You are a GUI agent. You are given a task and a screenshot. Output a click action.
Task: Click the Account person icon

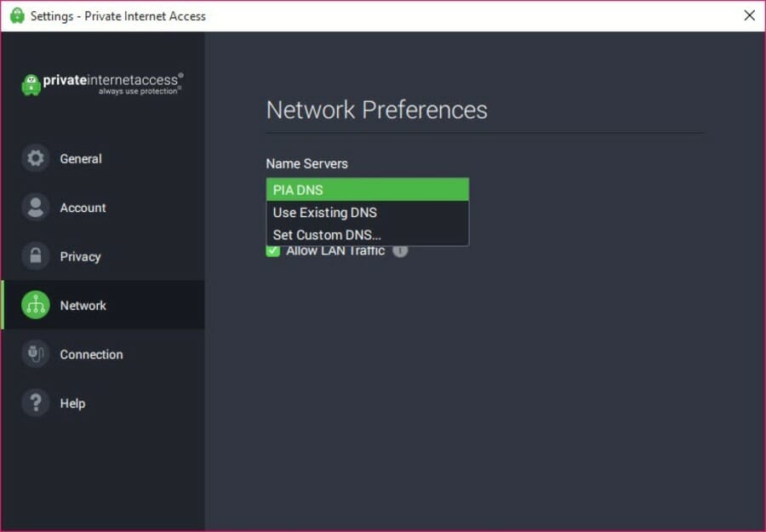[35, 207]
